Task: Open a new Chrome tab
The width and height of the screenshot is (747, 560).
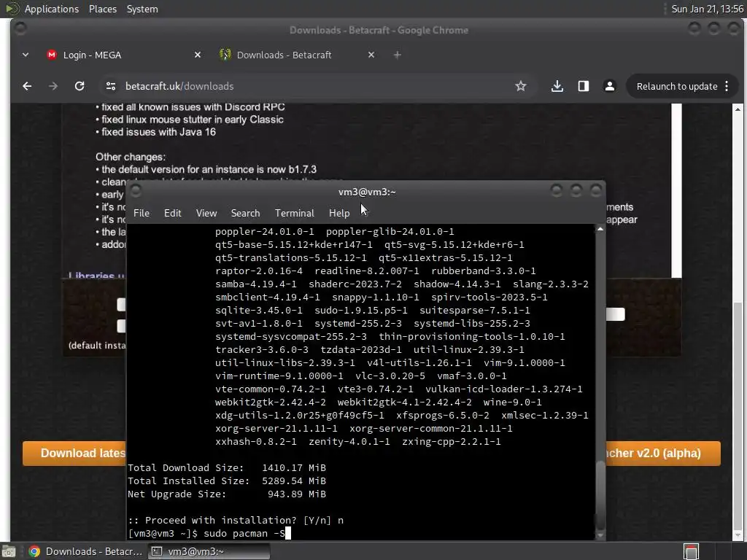Action: coord(398,55)
